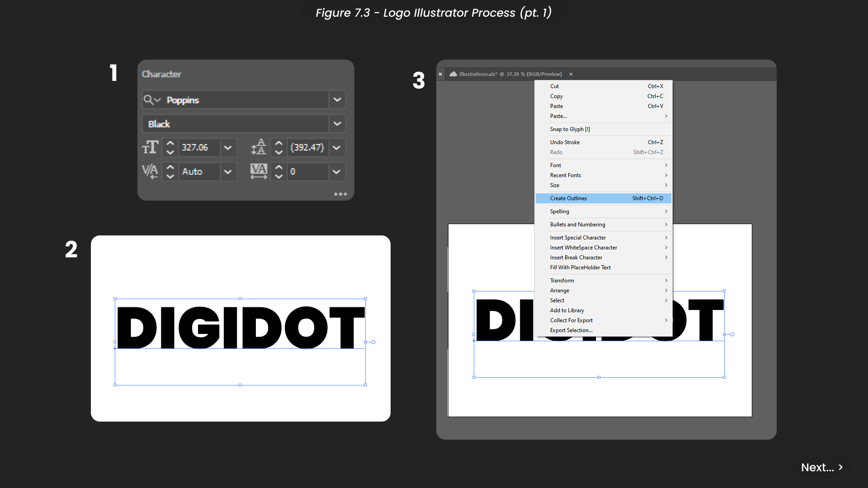Open Insert Break Character submenu
The height and width of the screenshot is (488, 868).
click(604, 258)
